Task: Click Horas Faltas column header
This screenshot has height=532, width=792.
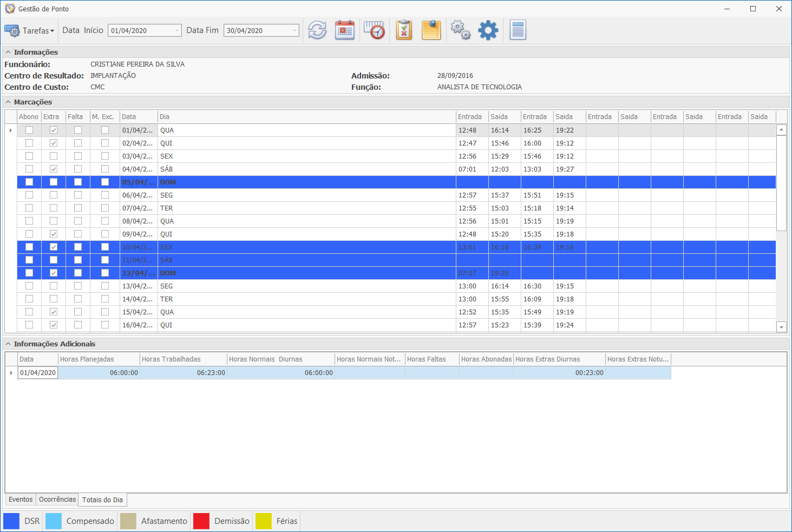Action: click(432, 359)
